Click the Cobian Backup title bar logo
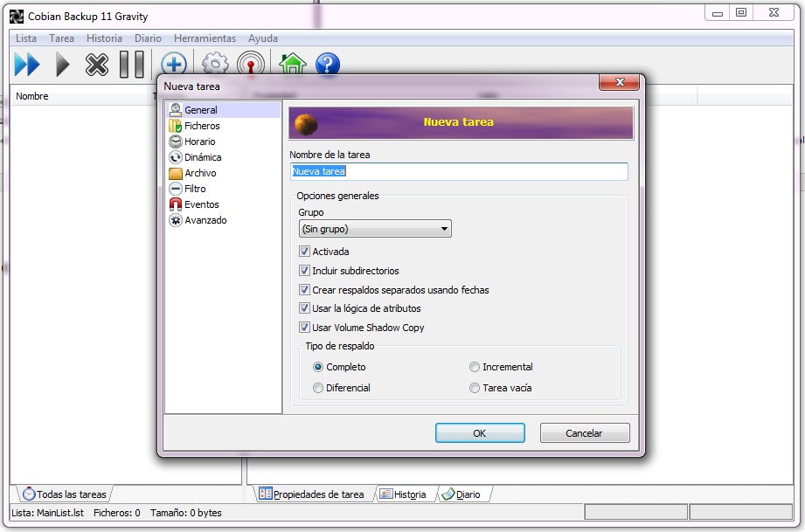 click(17, 17)
